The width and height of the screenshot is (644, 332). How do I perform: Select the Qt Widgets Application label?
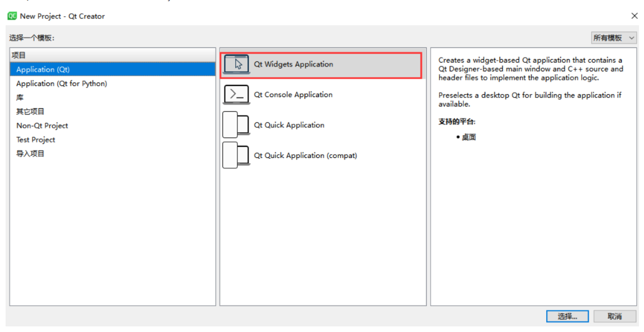point(293,64)
